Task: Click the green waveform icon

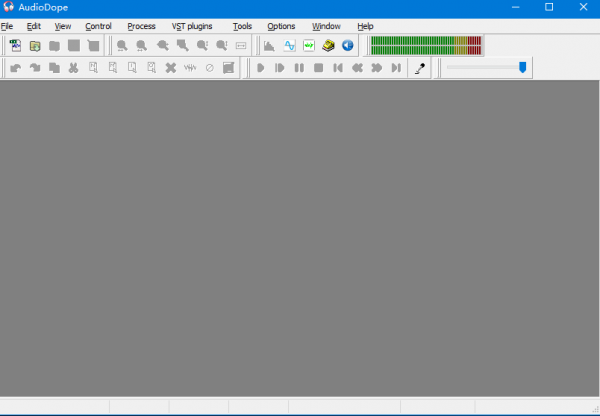Action: (309, 46)
